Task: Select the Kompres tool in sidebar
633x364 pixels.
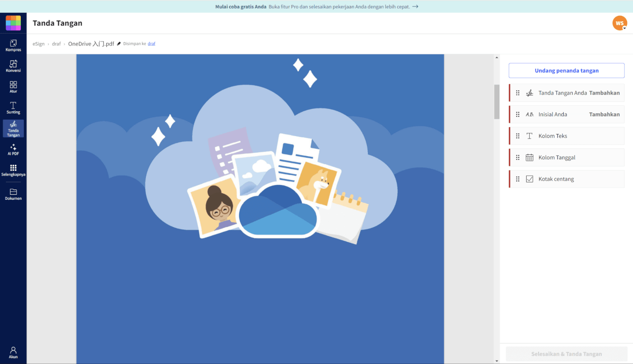Action: click(13, 45)
